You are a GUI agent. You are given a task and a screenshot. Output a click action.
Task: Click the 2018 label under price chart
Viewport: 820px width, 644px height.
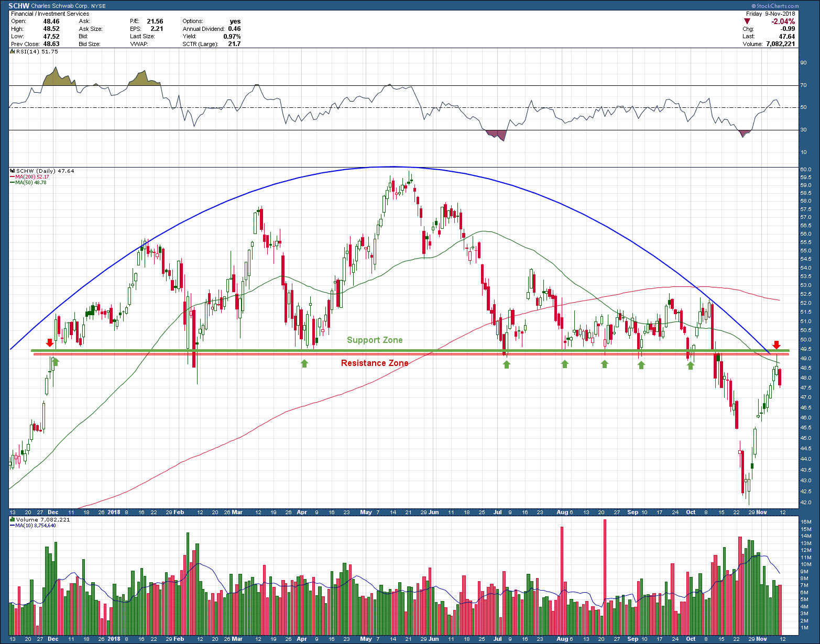point(114,513)
